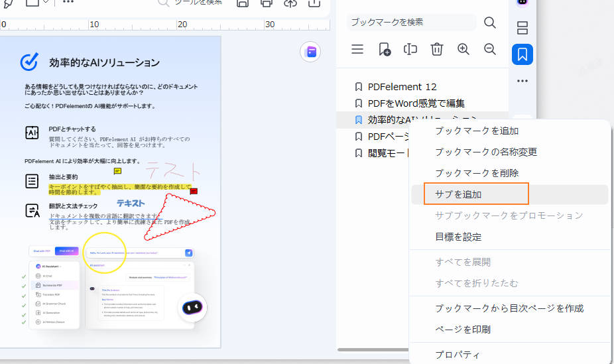
Task: Click the 翻訳と文法チェック section title
Action: 73,206
